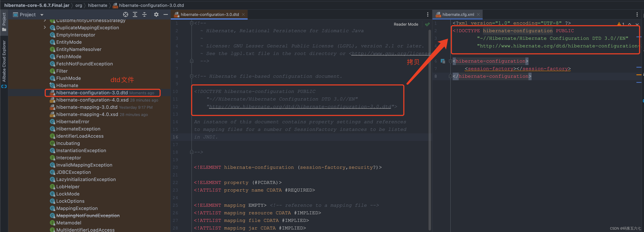
Task: Open Project panel settings gear
Action: 156,14
